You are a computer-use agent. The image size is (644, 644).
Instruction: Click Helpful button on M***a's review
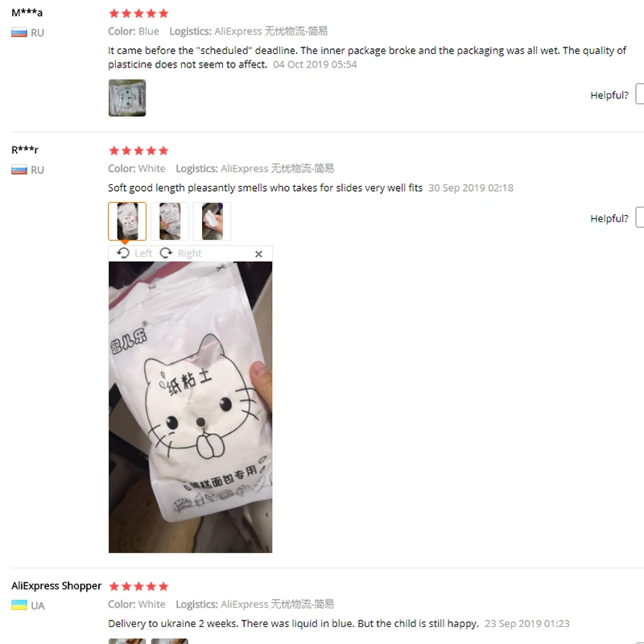click(x=639, y=94)
